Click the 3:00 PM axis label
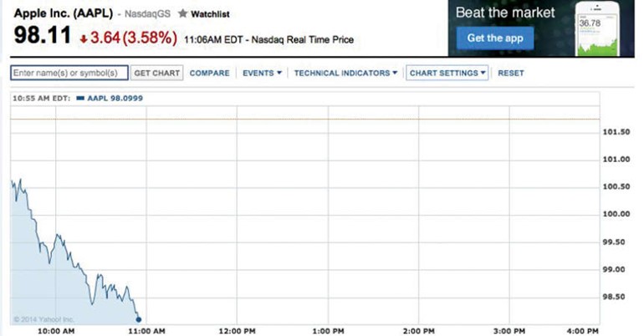Screen dimensions: 644x336 coord(509,331)
